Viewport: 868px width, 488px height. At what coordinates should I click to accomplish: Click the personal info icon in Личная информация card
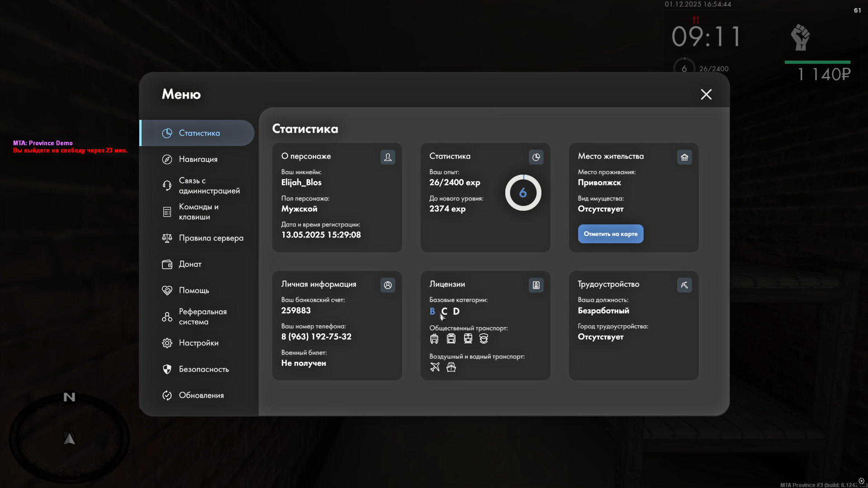(x=388, y=285)
